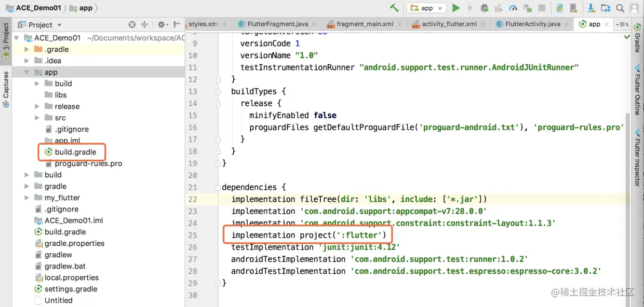This screenshot has height=307, width=644.
Task: Click the Debug app bug icon
Action: 484,8
